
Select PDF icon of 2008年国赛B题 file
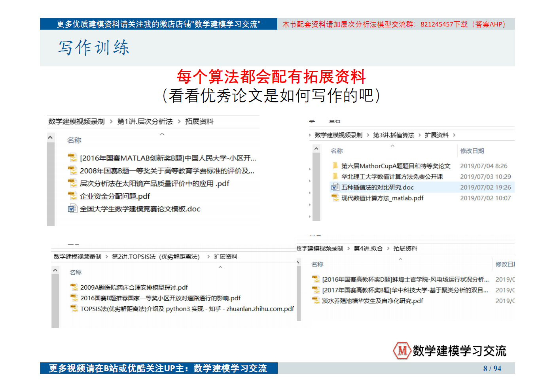tap(72, 170)
